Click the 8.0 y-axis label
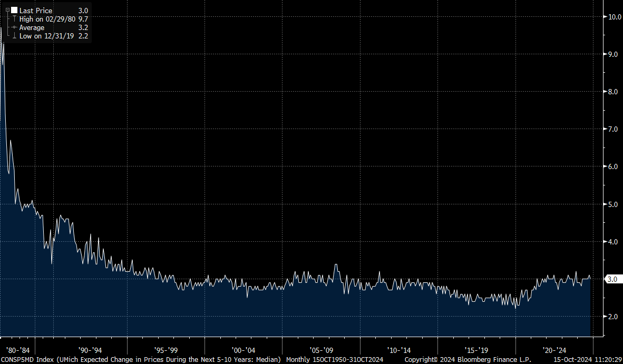623x364 pixels. click(612, 92)
